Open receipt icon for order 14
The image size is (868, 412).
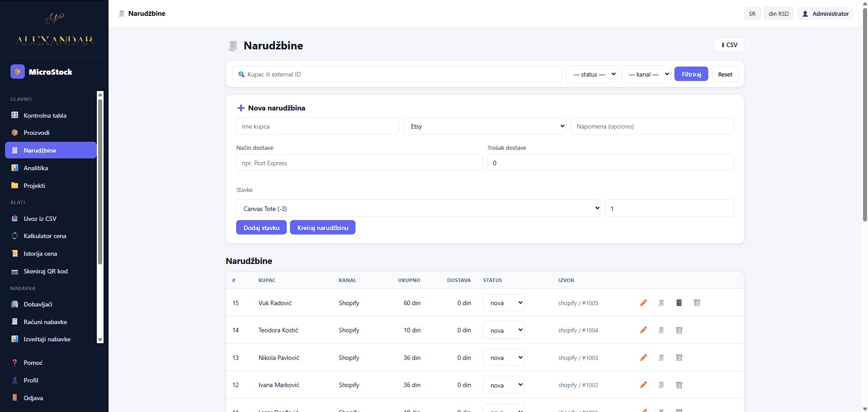[x=661, y=330]
